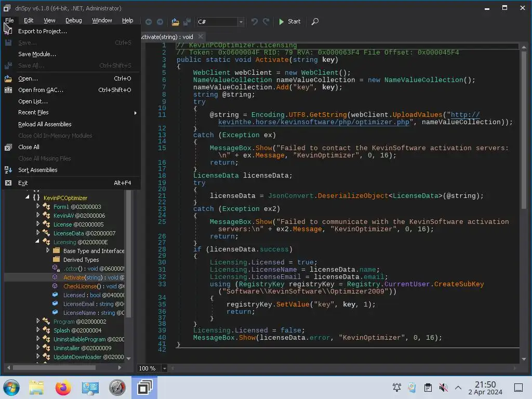This screenshot has height=399, width=532.
Task: Click the notification bell tray icon
Action: 396,388
